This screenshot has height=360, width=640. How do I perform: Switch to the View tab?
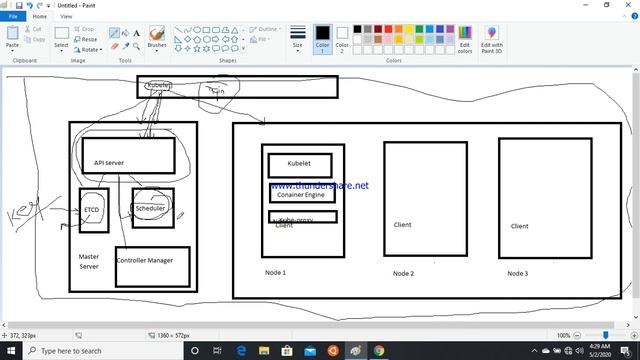(66, 16)
